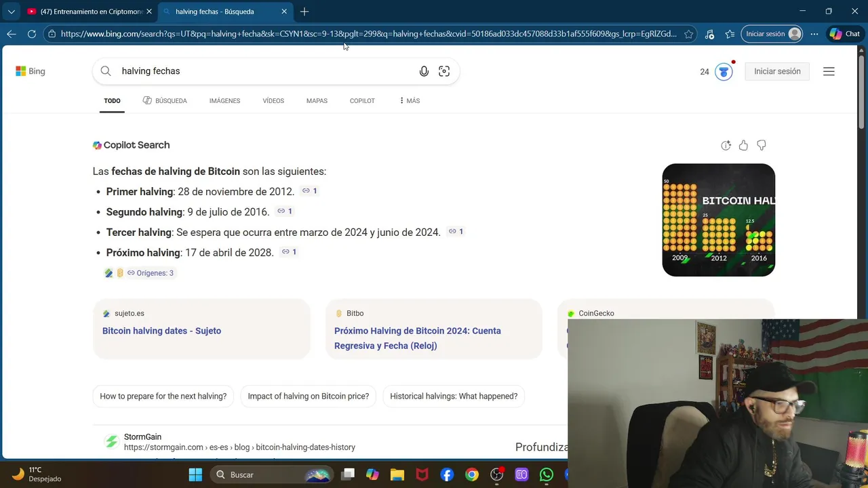
Task: Open the Favorites list icon
Action: click(x=730, y=34)
